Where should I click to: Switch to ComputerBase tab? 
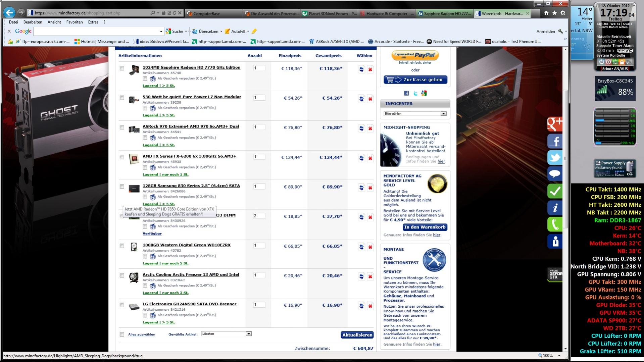click(x=213, y=13)
